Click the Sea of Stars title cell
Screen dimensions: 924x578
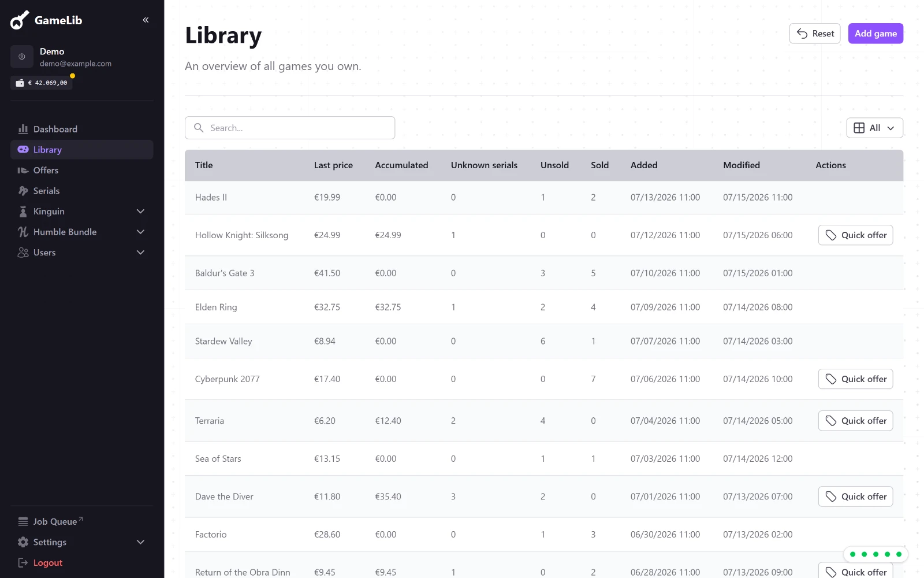(x=218, y=459)
